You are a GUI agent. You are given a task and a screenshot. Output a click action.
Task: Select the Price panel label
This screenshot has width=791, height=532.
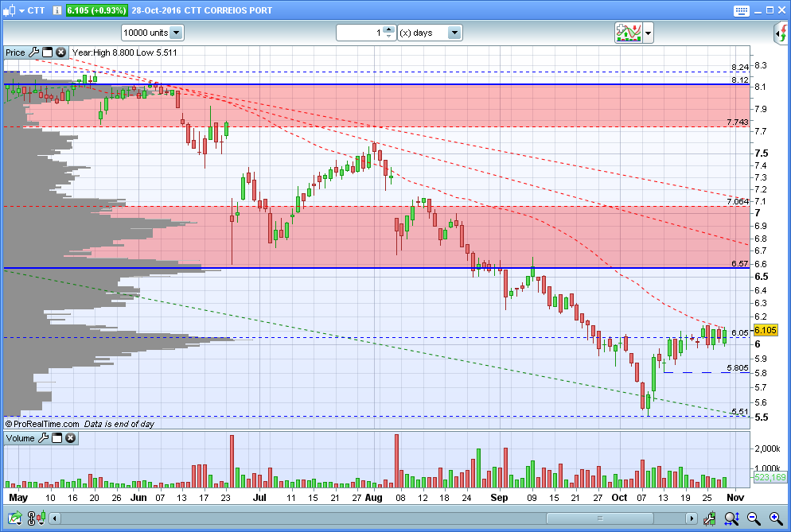tap(15, 52)
